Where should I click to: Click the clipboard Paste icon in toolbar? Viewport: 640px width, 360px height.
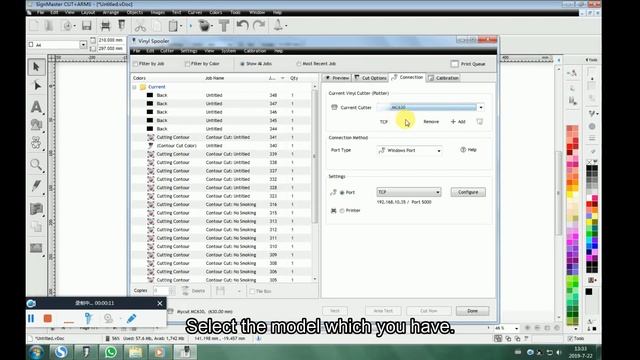tap(173, 26)
